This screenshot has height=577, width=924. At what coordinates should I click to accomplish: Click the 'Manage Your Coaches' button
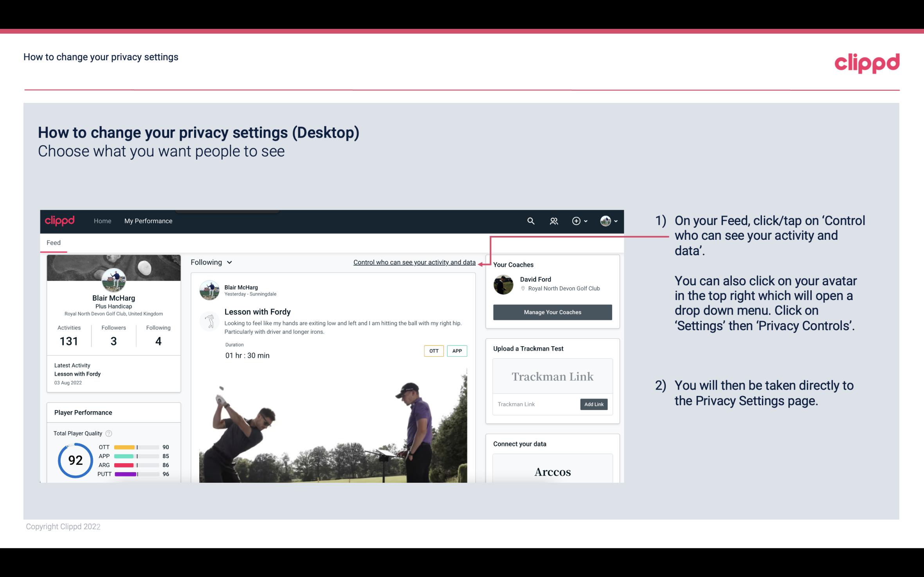point(553,312)
